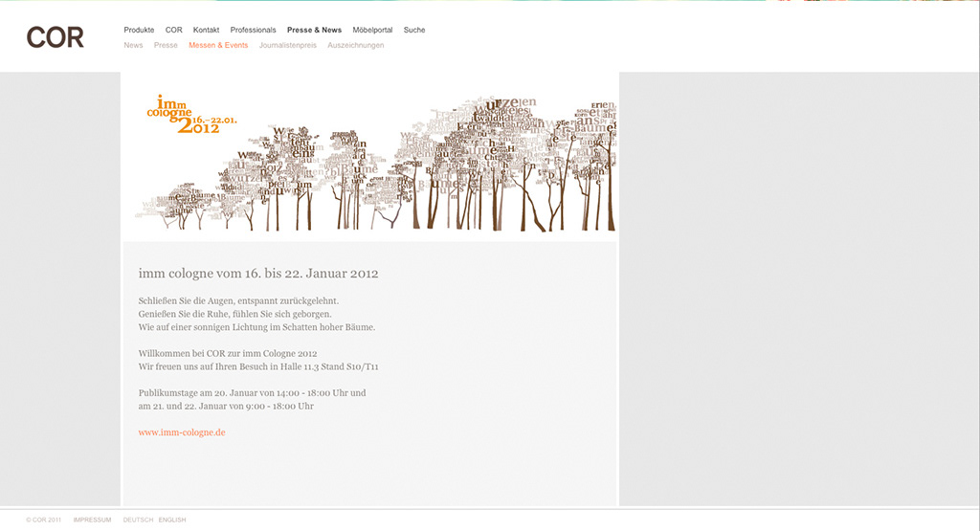Open the Möbelportal link
Viewport: 980px width, 531px height.
(372, 30)
